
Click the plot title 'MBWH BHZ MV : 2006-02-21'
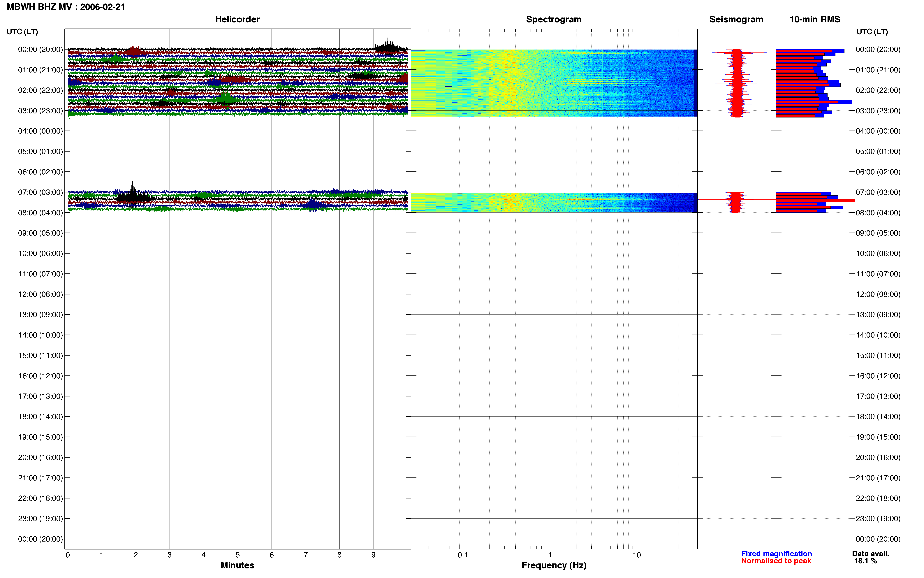tap(66, 7)
